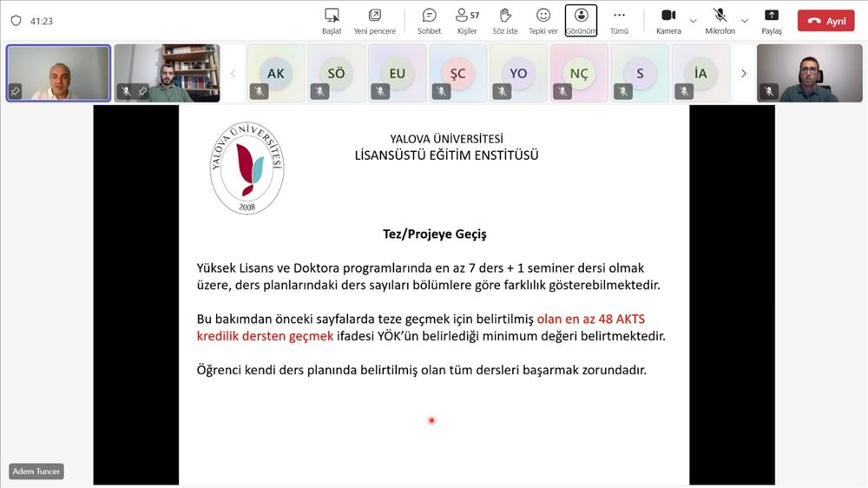Select the self-view video tile at right
This screenshot has width=868, height=488.
pyautogui.click(x=809, y=73)
